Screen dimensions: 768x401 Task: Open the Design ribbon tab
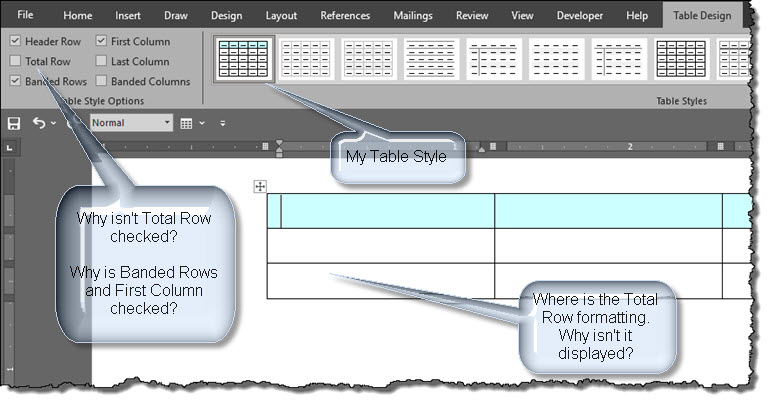tap(226, 15)
